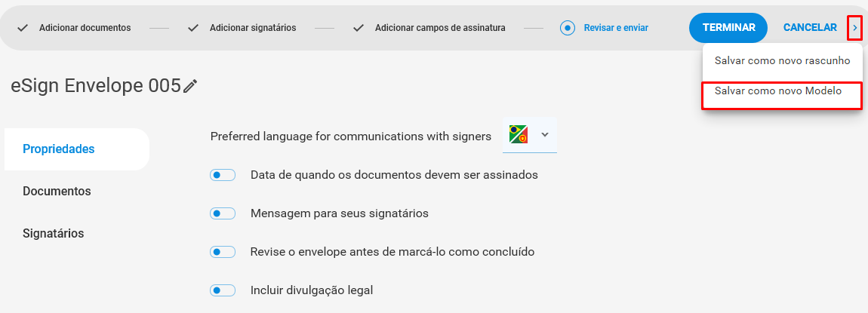
Task: Toggle signing deadline date switch
Action: (x=223, y=175)
